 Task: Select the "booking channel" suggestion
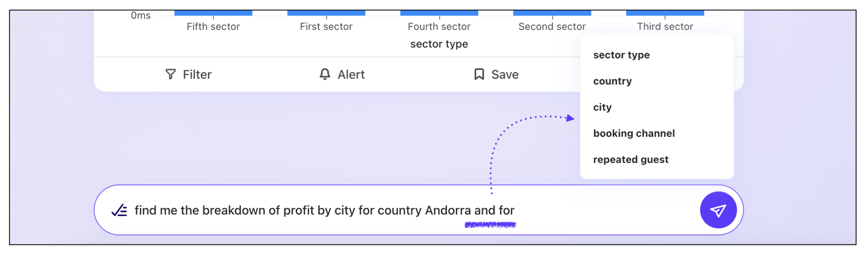pyautogui.click(x=634, y=134)
